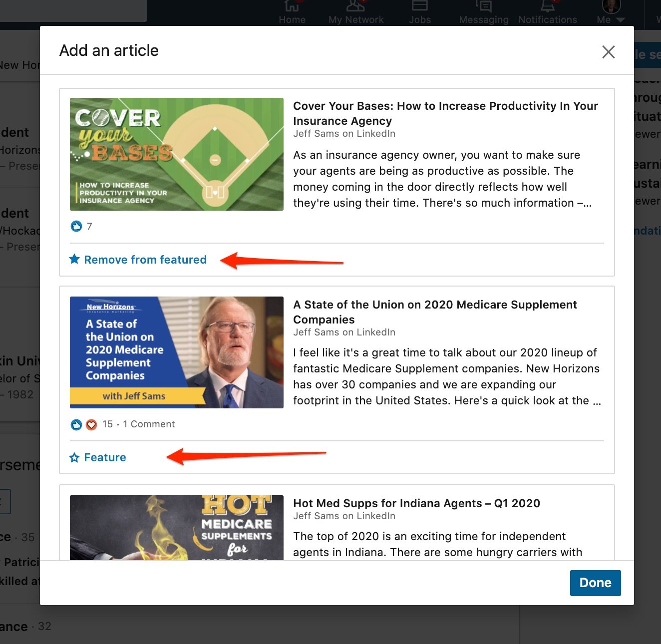Close the Add an article dialog
The image size is (661, 644).
[608, 52]
